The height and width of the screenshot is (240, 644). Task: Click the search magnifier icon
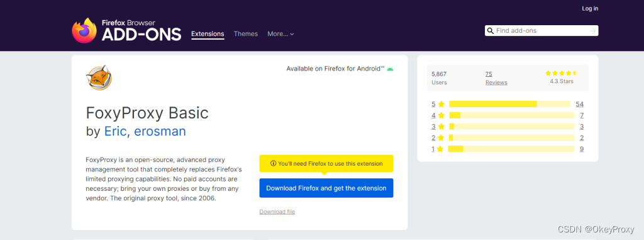click(x=491, y=31)
